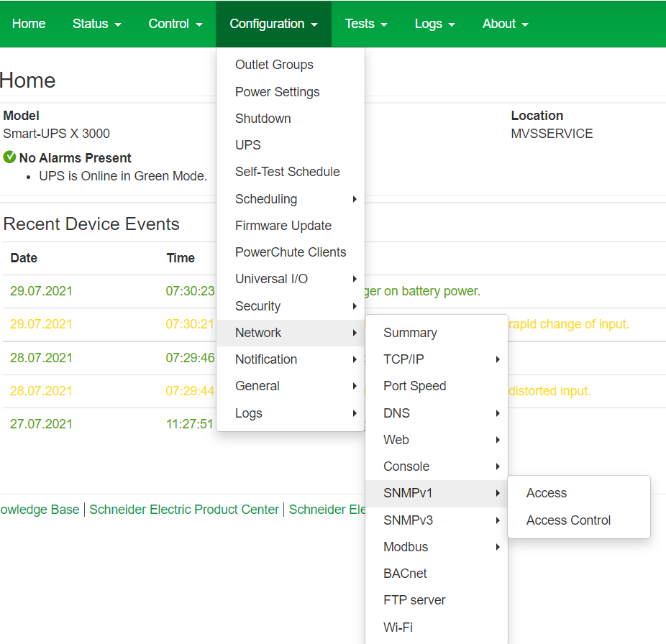
Task: Open the About dropdown in the navbar
Action: click(x=506, y=24)
